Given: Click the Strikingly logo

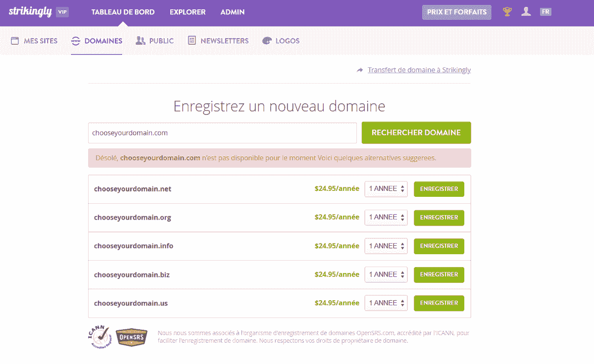Looking at the screenshot, I should (x=30, y=12).
